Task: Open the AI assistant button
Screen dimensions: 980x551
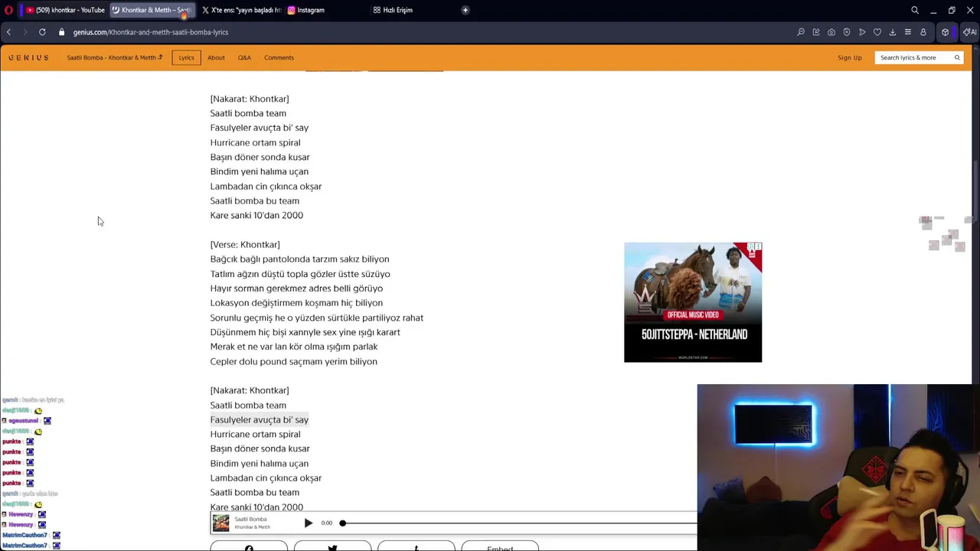Action: click(x=970, y=32)
